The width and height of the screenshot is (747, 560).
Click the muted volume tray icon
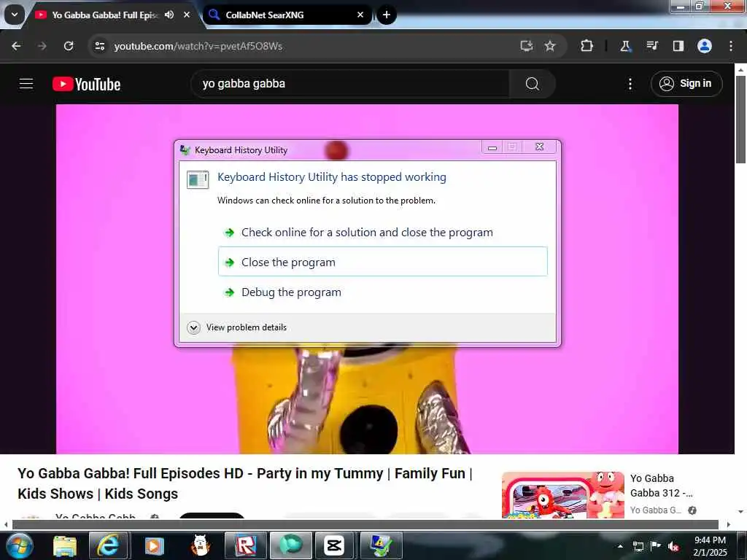pyautogui.click(x=673, y=546)
